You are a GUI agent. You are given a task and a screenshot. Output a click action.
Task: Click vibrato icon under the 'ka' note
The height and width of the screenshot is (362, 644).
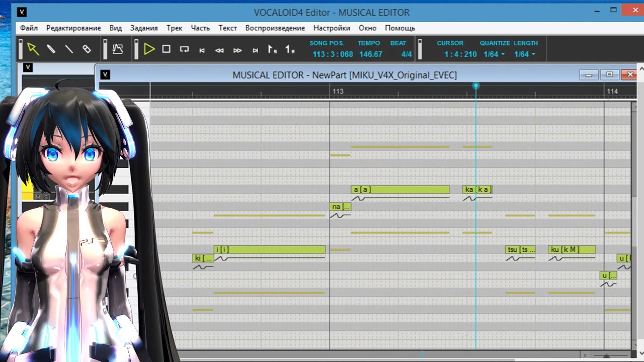pos(470,199)
